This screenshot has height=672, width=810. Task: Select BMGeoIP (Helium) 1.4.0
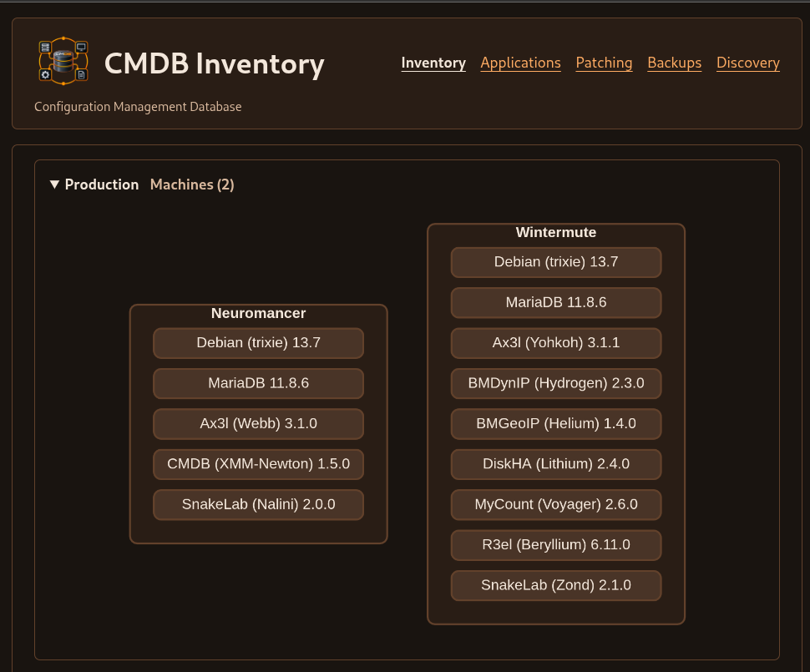(x=556, y=423)
